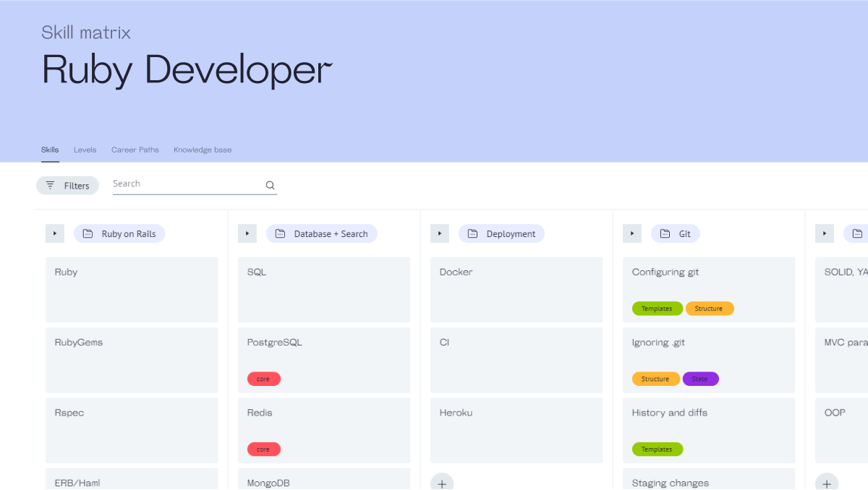Switch to the Levels tab
Viewport: 868px width, 490px height.
85,150
